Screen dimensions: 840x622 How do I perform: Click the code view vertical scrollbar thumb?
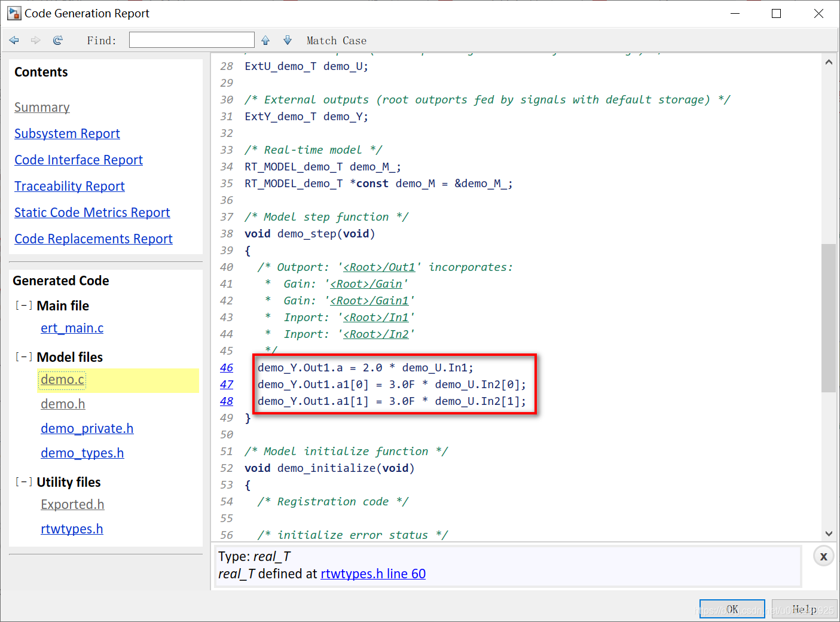pos(829,318)
